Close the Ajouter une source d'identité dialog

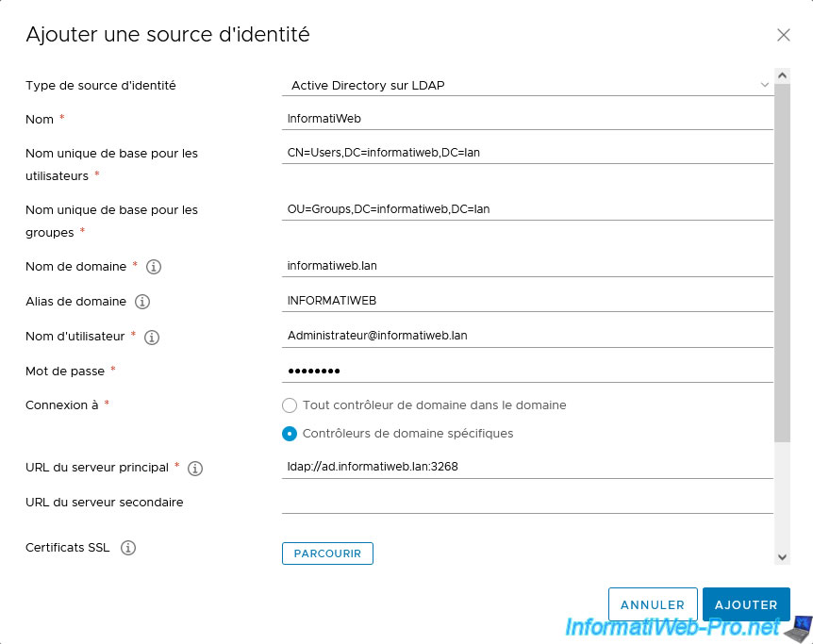tap(784, 35)
